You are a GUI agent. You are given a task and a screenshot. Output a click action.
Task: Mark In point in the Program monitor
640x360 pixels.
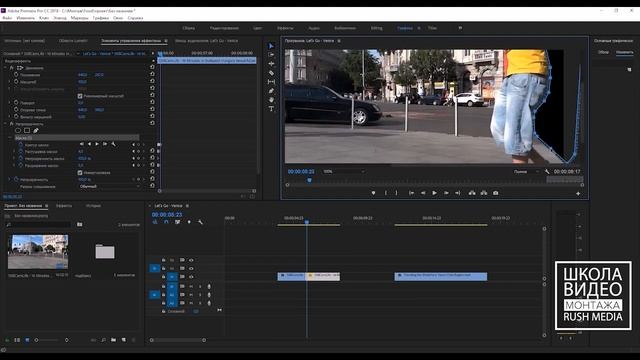coord(386,193)
